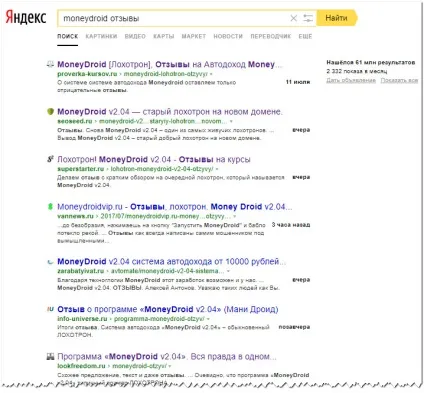424x393 pixels.
Task: Click the 3 часа назад timestamp
Action: 291,225
